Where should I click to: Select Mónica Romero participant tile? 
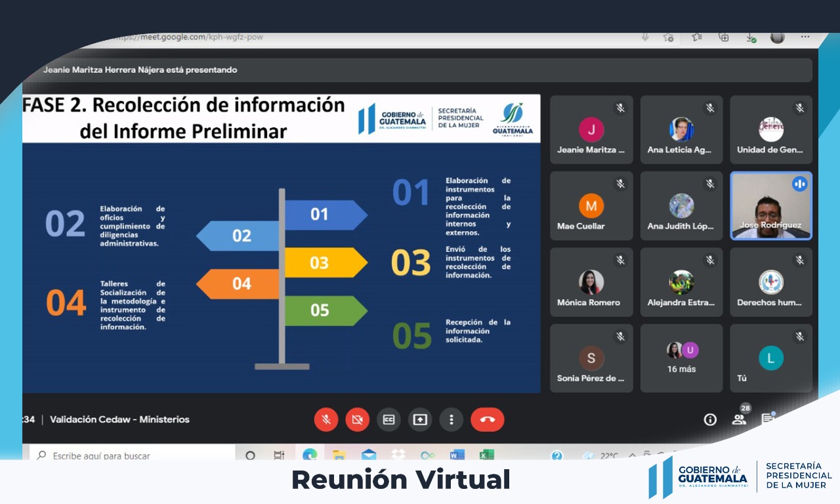591,282
